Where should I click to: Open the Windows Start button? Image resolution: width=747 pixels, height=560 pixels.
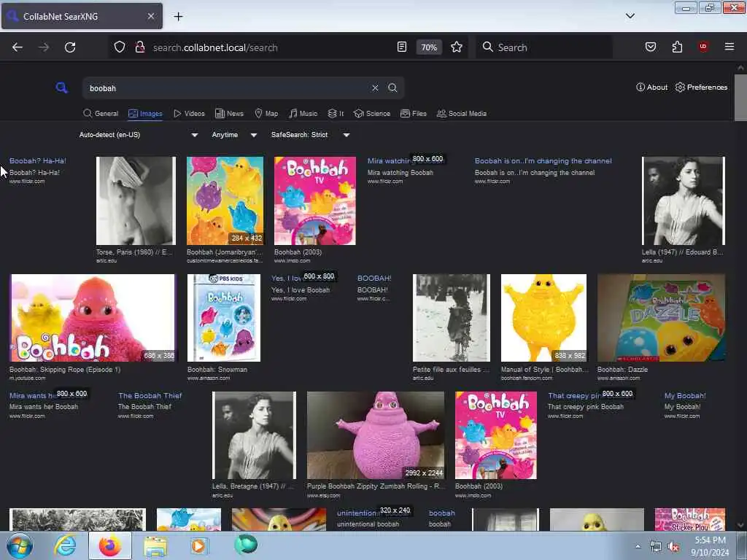click(20, 545)
